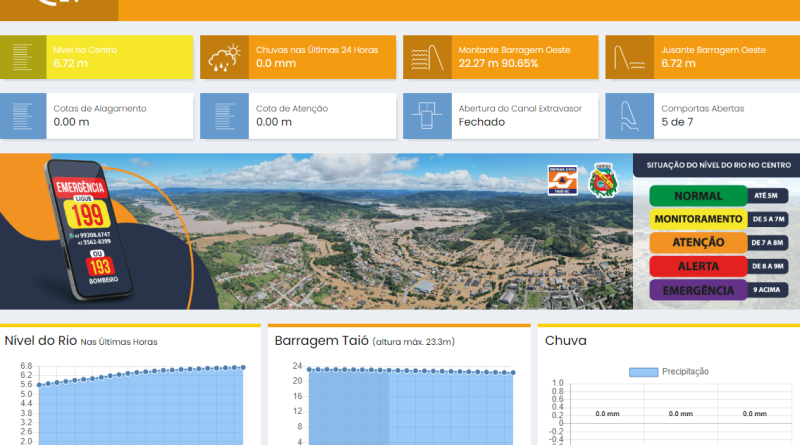
Task: Click 'Nas Últimas Horas' subtitle text
Action: coord(119,342)
